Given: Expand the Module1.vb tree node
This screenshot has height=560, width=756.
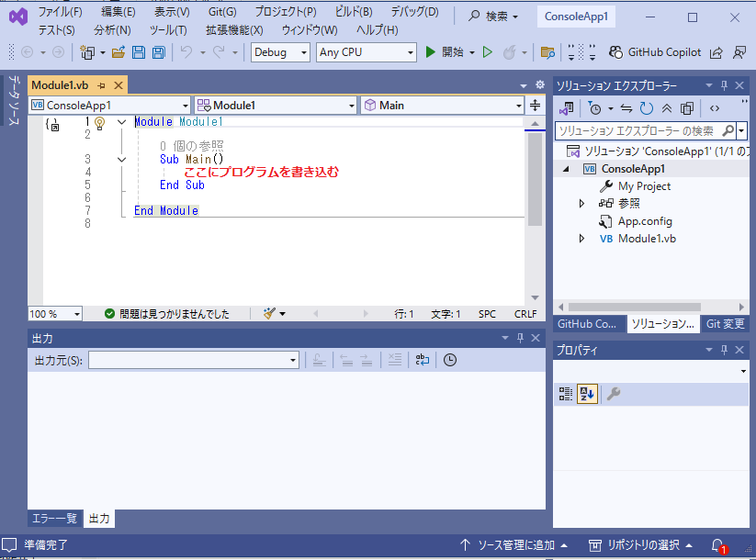Looking at the screenshot, I should (581, 239).
